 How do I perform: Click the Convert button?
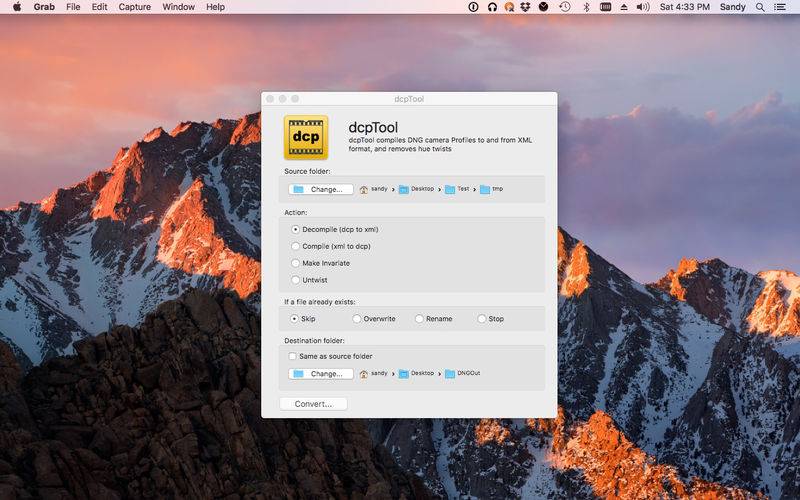click(x=313, y=404)
